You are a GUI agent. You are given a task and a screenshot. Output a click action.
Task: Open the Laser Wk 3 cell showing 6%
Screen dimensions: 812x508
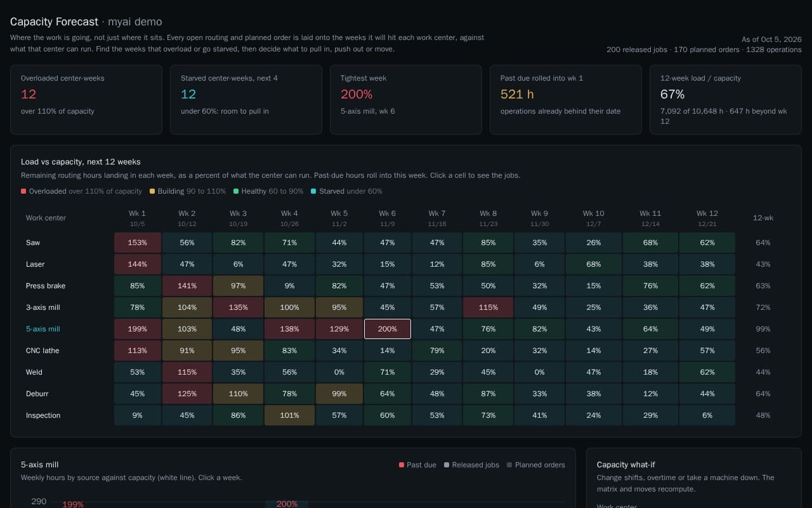[x=238, y=264]
